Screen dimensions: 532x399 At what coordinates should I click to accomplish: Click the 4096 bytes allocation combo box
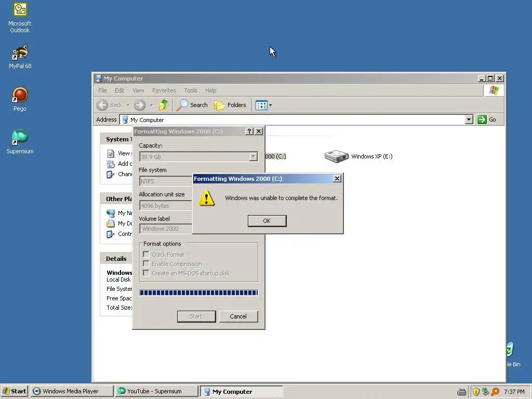[x=166, y=206]
